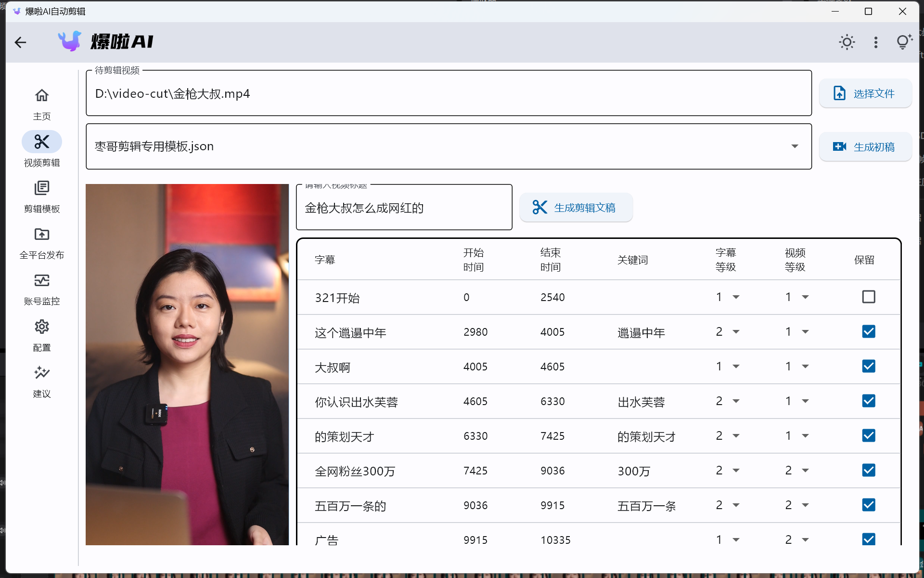
Task: Open 字幕等级 dropdown for 你认识出水芙蓉
Action: (728, 401)
